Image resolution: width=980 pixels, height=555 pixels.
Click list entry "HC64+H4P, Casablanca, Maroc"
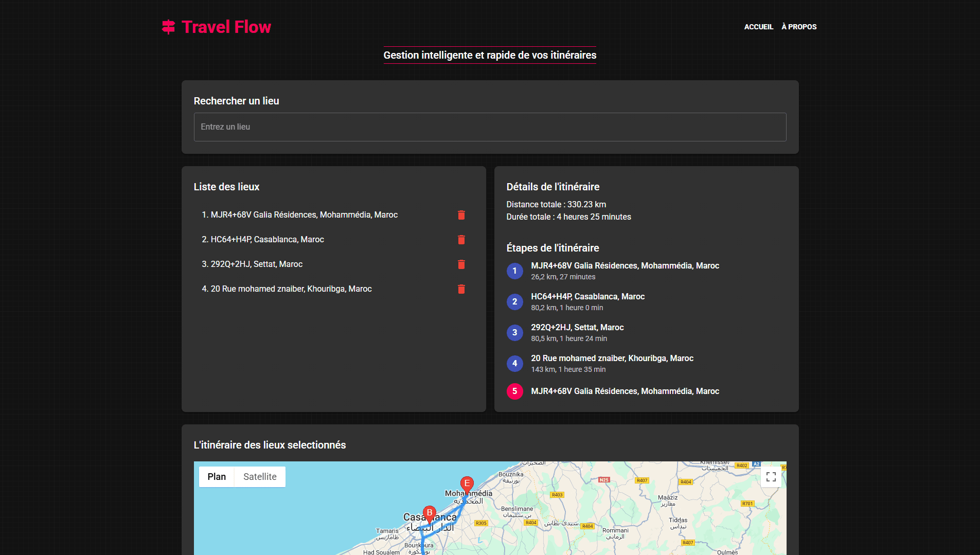268,239
